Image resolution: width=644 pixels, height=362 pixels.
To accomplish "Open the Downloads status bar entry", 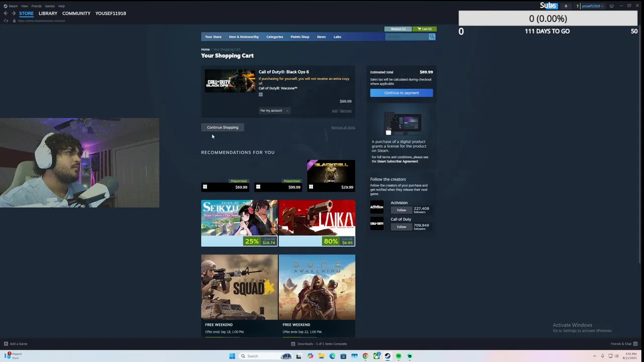I will [319, 344].
